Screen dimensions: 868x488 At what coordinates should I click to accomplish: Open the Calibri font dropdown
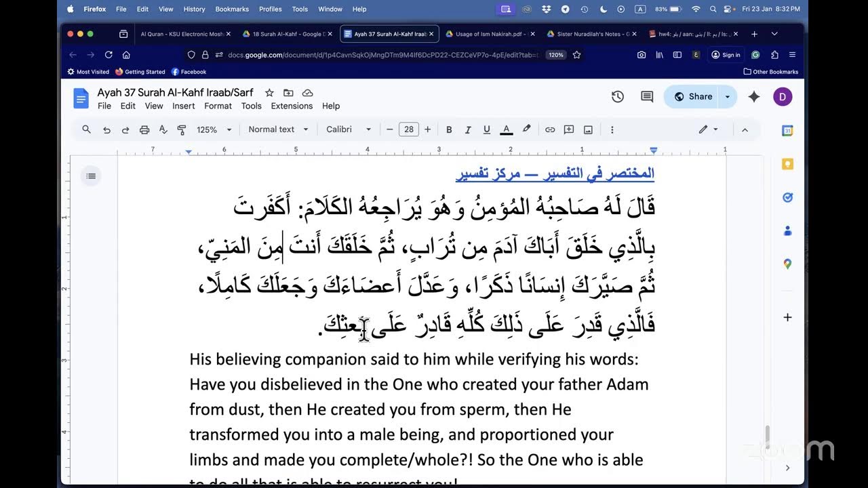[349, 129]
